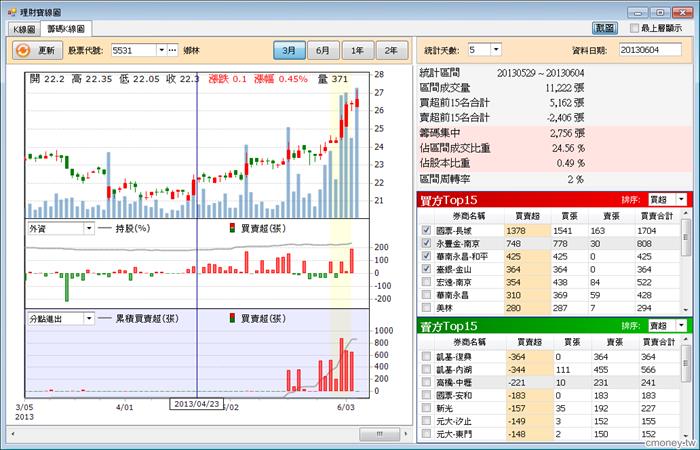The image size is (700, 450).
Task: Check the 宏遠-南京 broker checkbox
Action: point(427,282)
